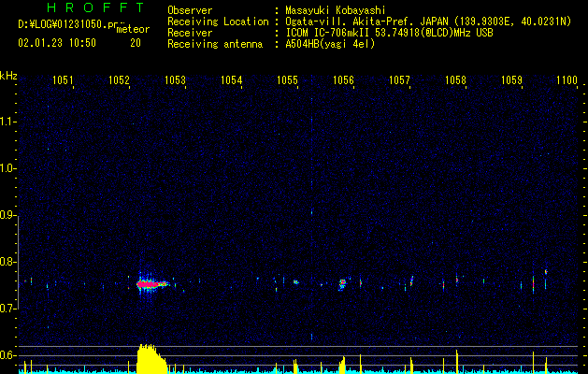
Task: Click the 1054 time axis label
Action: (x=232, y=79)
